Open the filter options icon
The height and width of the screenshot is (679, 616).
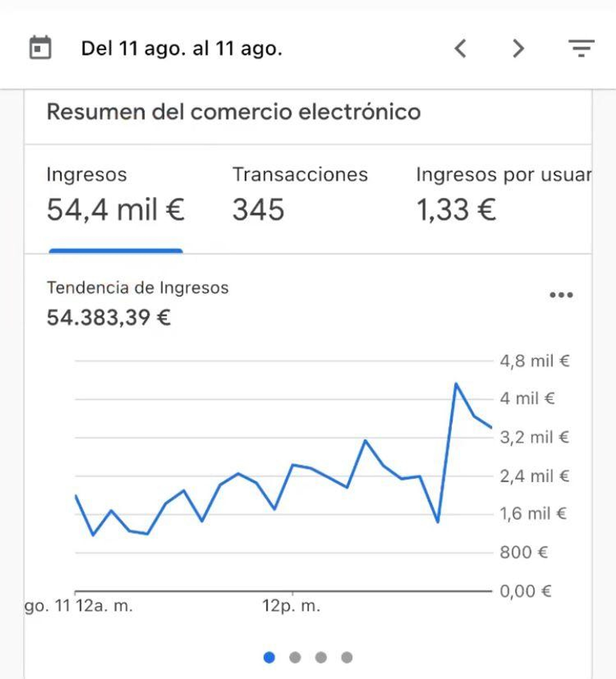click(x=581, y=48)
